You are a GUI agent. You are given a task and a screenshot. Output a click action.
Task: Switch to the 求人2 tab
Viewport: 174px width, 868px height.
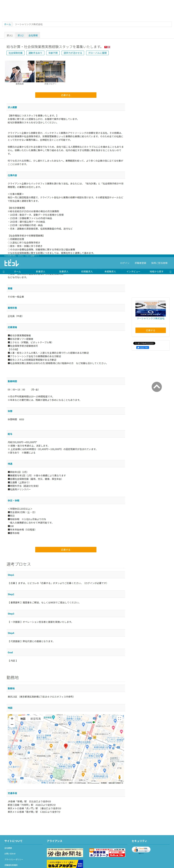point(21,35)
